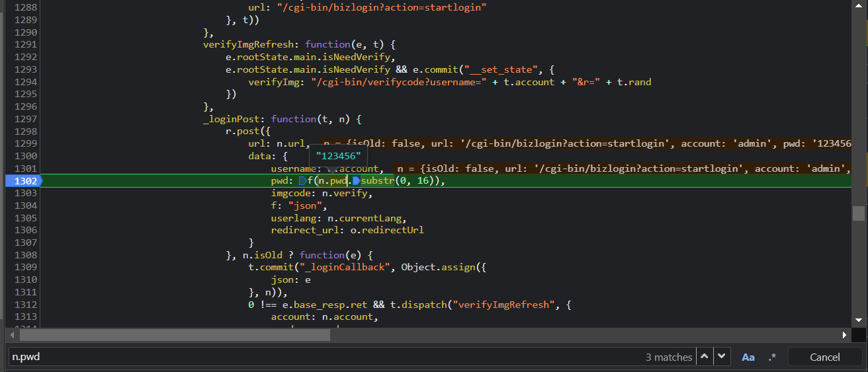Click the "123456" value tooltip
Image resolution: width=868 pixels, height=372 pixels.
tap(337, 156)
